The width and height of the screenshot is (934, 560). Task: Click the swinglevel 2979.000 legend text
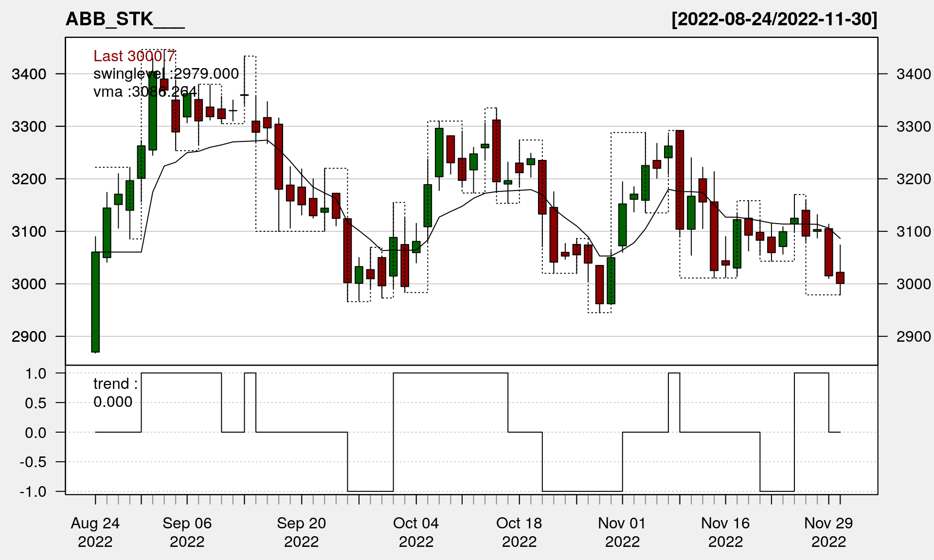[x=166, y=73]
